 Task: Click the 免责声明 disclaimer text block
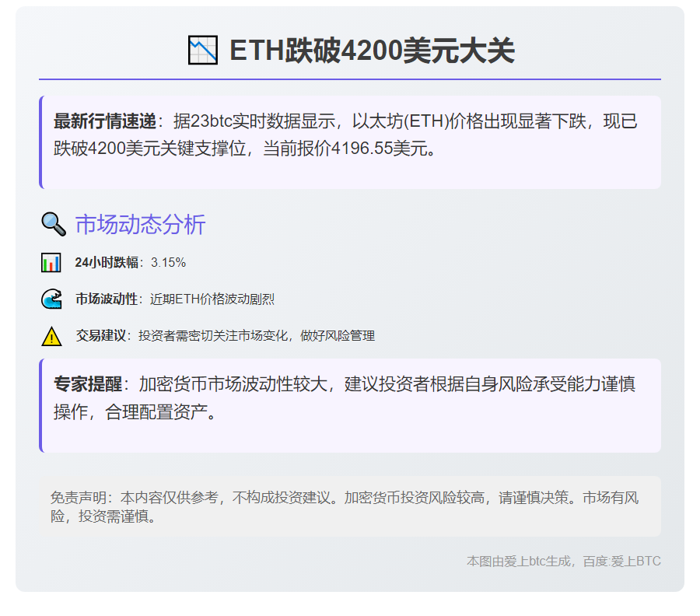pos(350,505)
